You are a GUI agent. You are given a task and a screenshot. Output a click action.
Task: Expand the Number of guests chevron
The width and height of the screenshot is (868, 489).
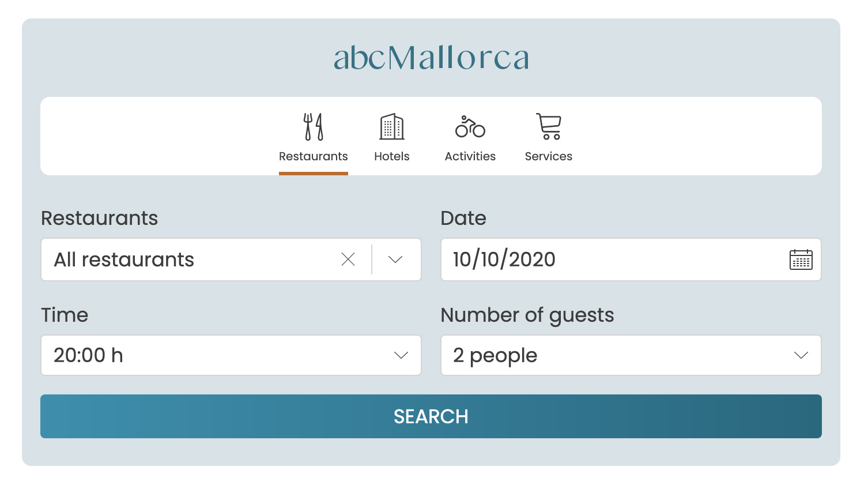(801, 355)
